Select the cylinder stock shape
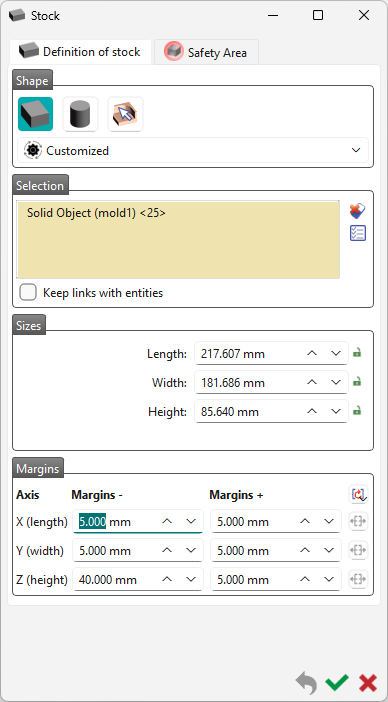Viewport: 388px width, 702px height. 81,114
